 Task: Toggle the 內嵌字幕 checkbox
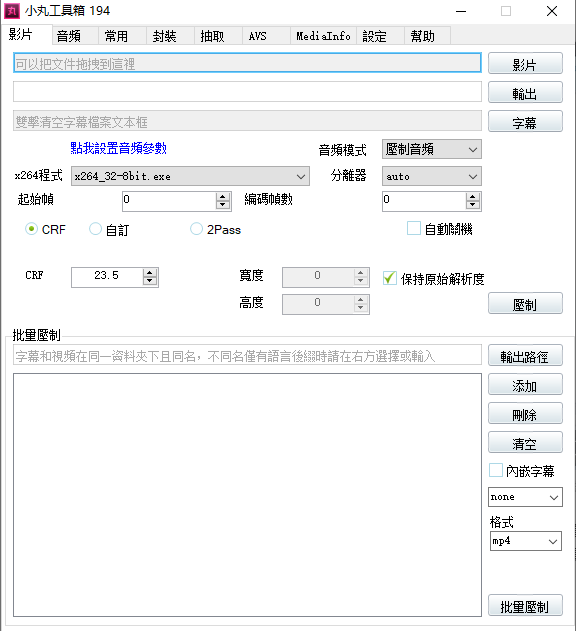(496, 470)
